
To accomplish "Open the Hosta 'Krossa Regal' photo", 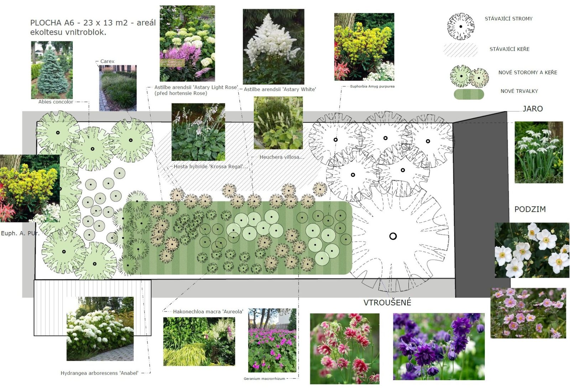I will 198,132.
